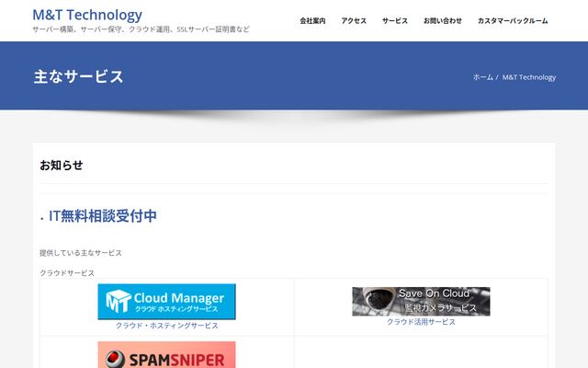Click the Save On Cloud camera banner
This screenshot has height=368, width=588.
pyautogui.click(x=421, y=301)
